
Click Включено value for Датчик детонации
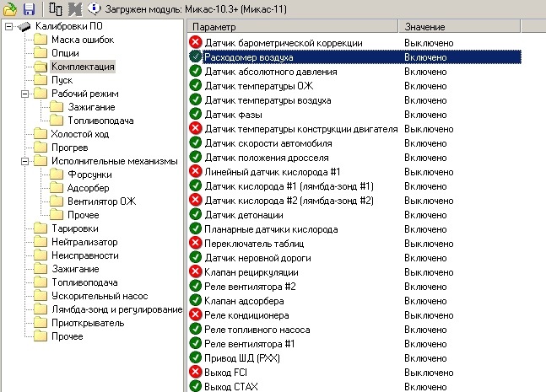click(x=425, y=215)
